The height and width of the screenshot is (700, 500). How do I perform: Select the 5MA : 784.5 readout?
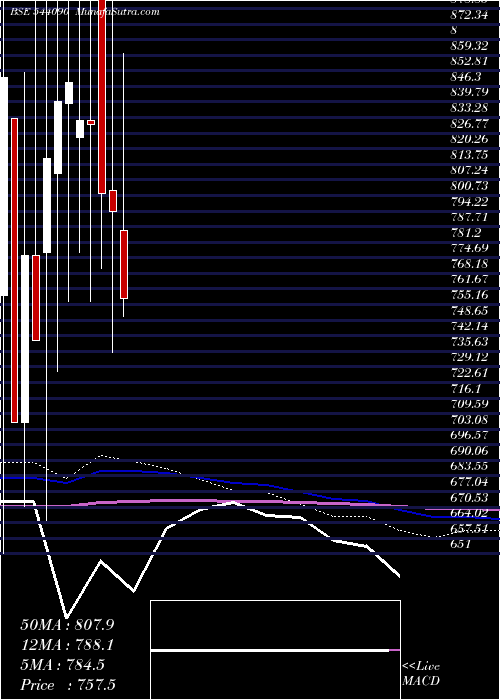(62, 665)
